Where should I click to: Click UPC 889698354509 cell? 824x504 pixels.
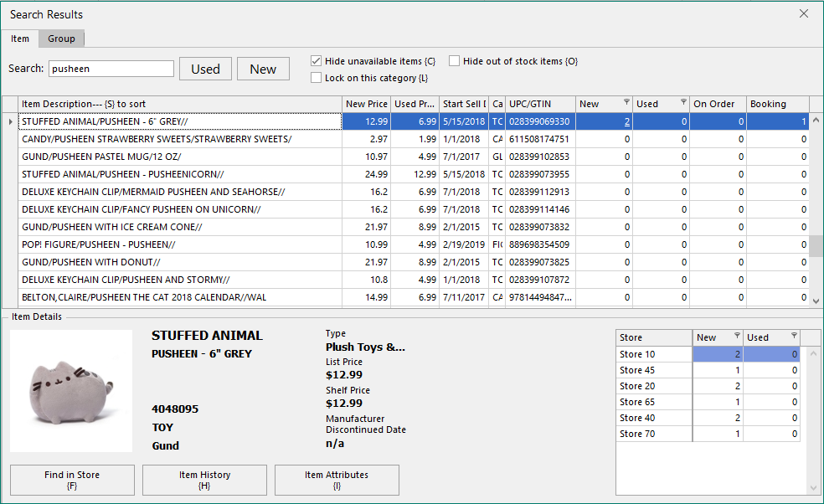(540, 244)
